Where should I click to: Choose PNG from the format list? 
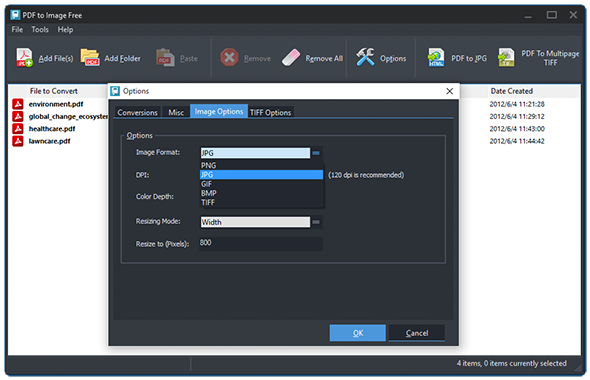262,166
